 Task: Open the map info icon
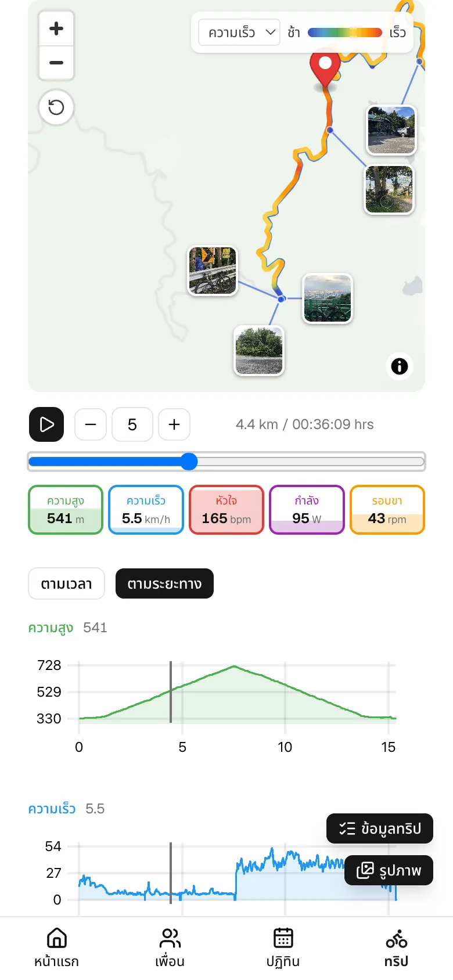pyautogui.click(x=400, y=366)
